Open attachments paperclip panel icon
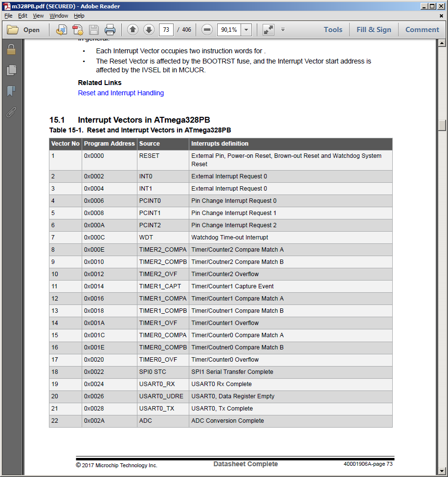448x477 pixels. pyautogui.click(x=11, y=112)
